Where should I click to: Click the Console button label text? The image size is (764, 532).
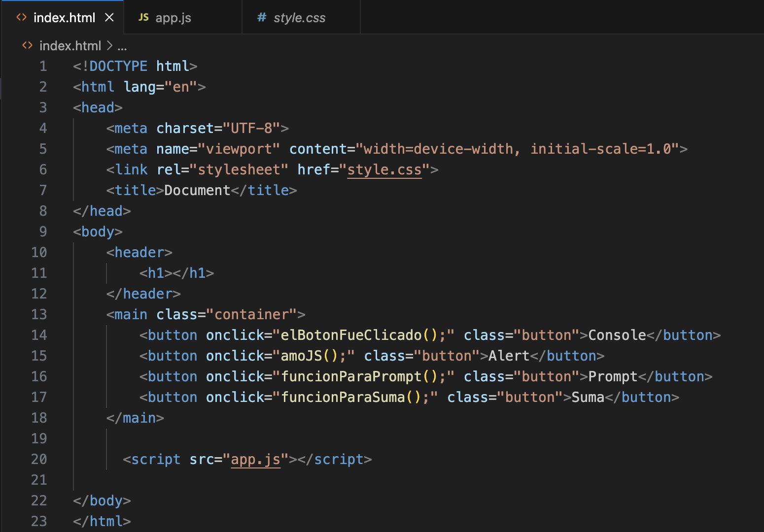coord(617,335)
